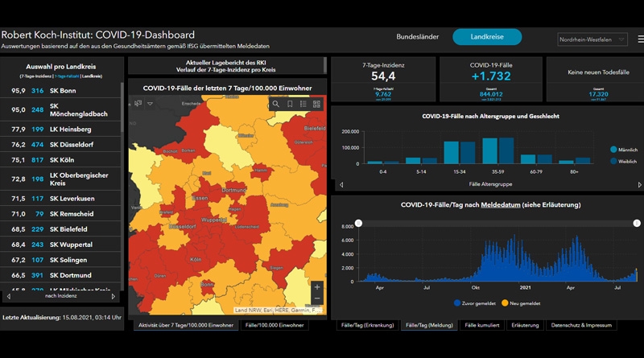Show next age group chart with right arrow
This screenshot has width=644, height=358.
coord(639,185)
